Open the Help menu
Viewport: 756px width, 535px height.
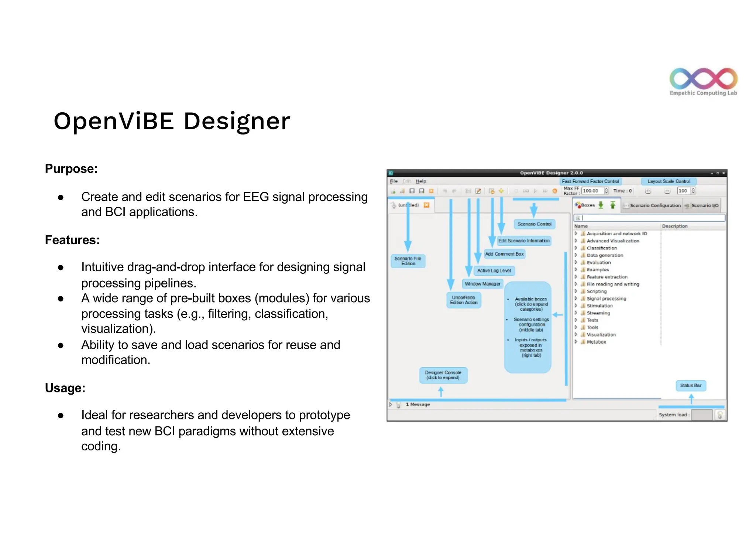[421, 181]
